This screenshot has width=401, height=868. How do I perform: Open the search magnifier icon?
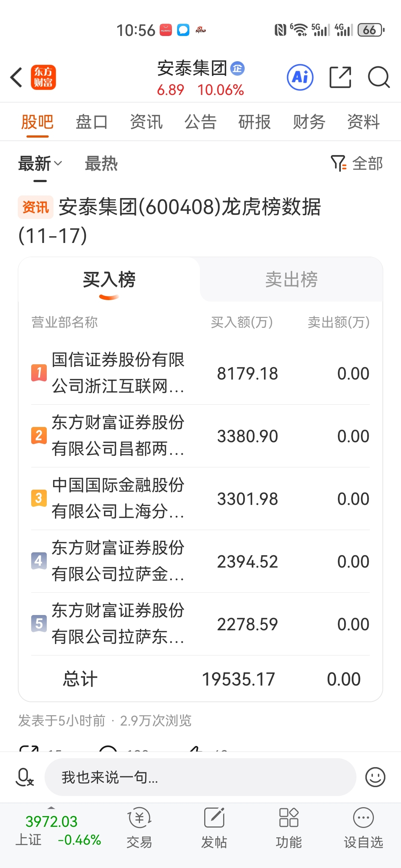pyautogui.click(x=378, y=78)
